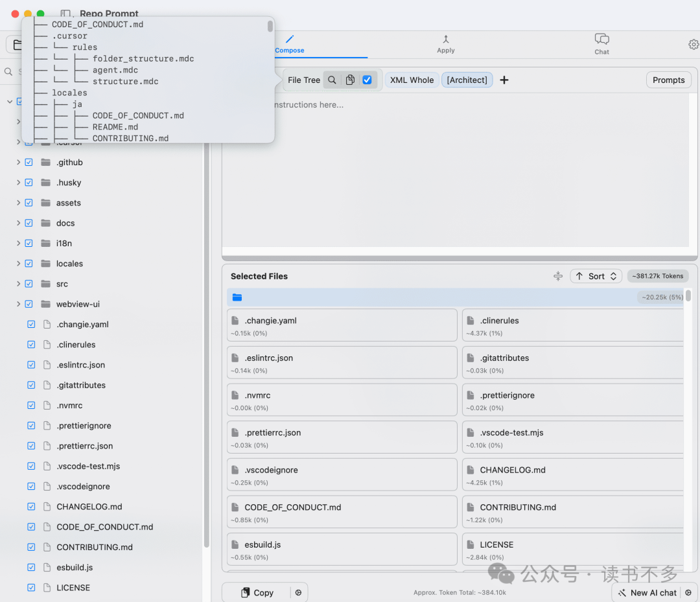Click the collapse icon beside Sort
The image size is (700, 602).
557,276
